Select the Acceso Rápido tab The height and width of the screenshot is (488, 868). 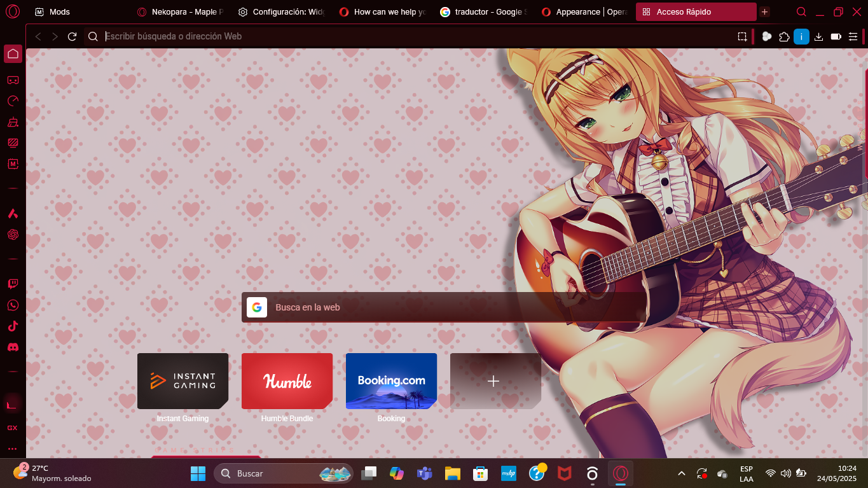pos(696,11)
